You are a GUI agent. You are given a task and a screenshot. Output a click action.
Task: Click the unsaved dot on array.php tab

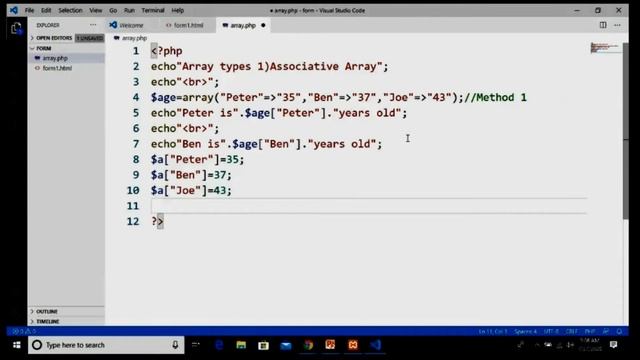[x=263, y=25]
